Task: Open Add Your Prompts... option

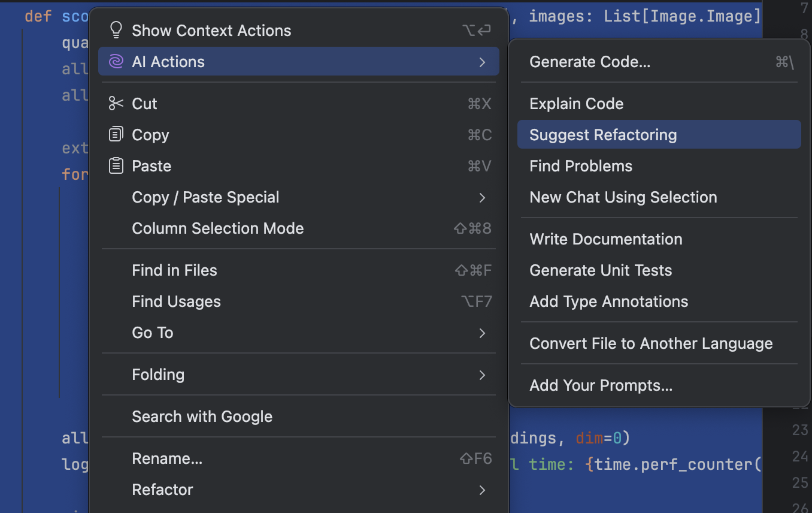Action: [601, 385]
